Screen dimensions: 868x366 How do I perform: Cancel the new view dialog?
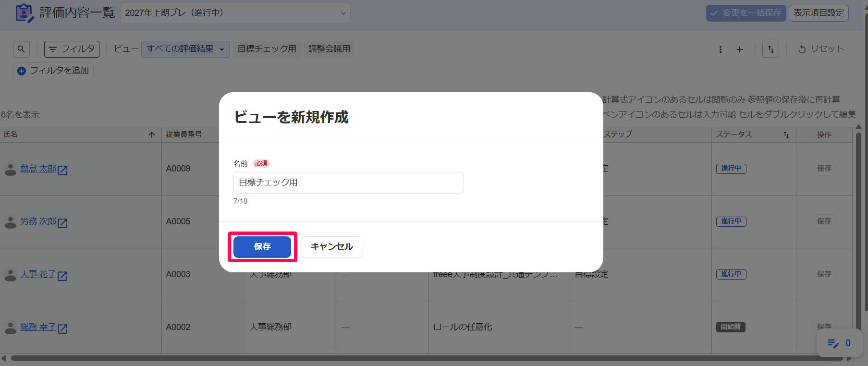[x=332, y=247]
